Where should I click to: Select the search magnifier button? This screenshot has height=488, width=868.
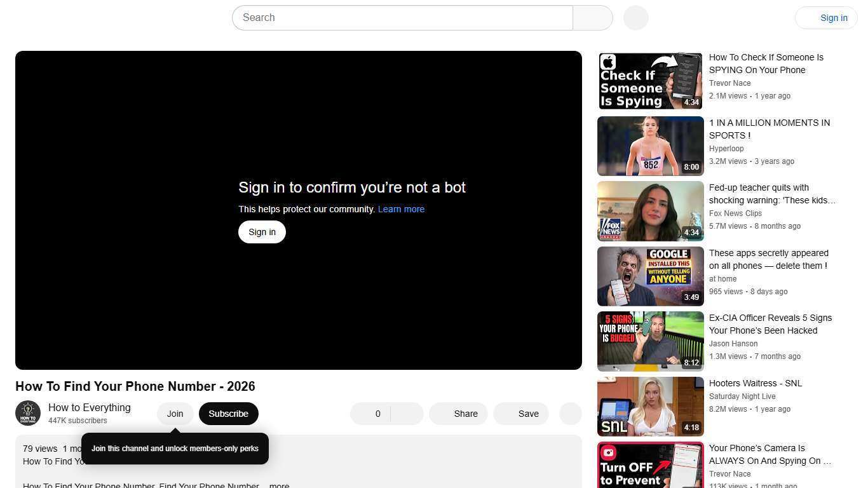(592, 17)
